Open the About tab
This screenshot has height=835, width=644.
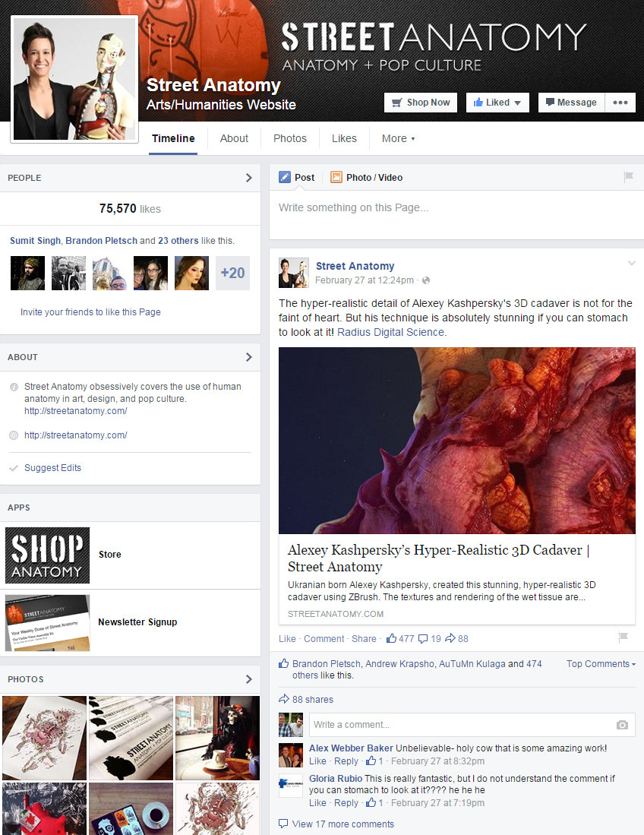(234, 138)
